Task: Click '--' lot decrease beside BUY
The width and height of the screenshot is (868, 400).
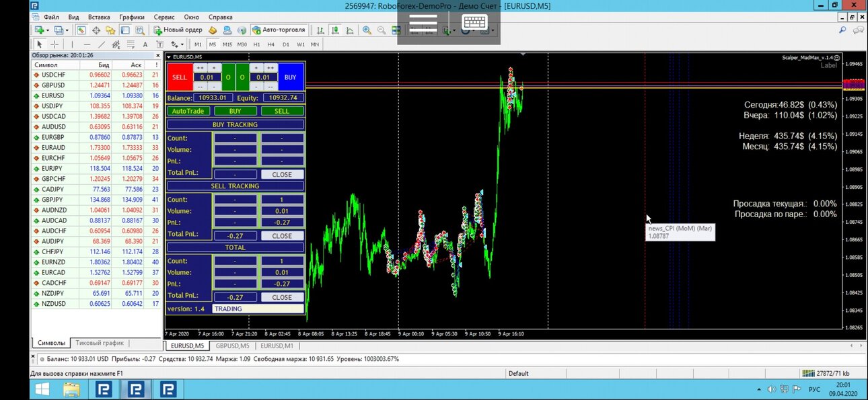Action: pos(271,86)
